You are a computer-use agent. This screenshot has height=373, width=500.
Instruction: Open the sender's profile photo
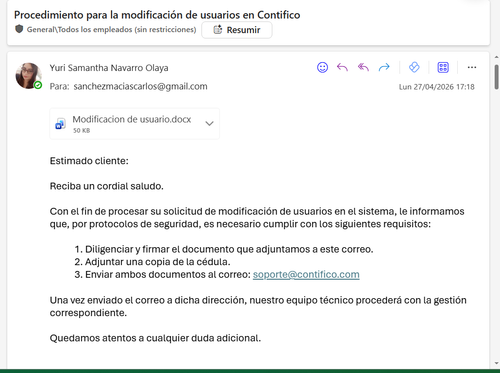pyautogui.click(x=28, y=76)
